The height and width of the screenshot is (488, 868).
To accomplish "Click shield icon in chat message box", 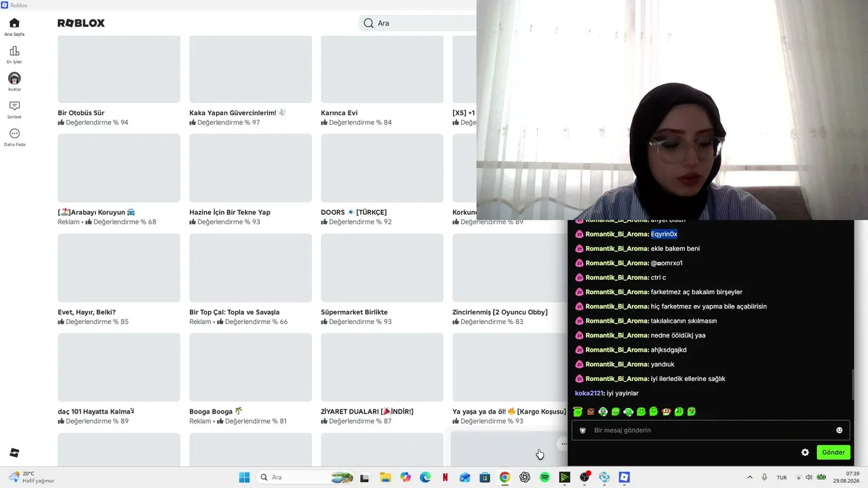I will pyautogui.click(x=583, y=430).
